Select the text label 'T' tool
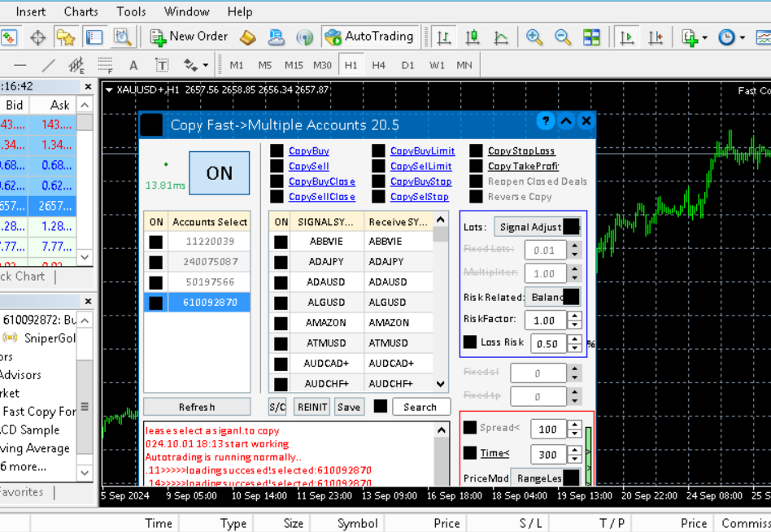 pos(162,65)
